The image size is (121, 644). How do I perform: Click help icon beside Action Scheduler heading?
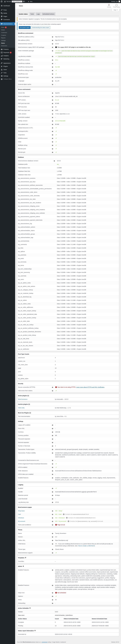(30, 608)
